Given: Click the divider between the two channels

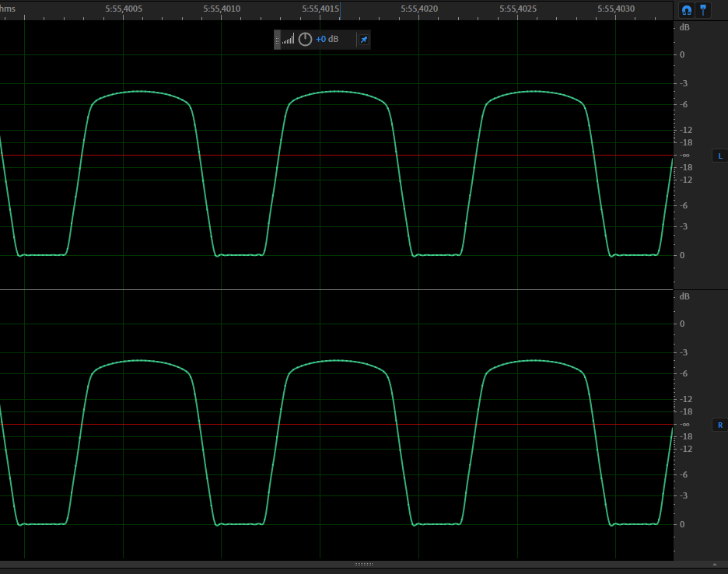Looking at the screenshot, I should click(336, 289).
